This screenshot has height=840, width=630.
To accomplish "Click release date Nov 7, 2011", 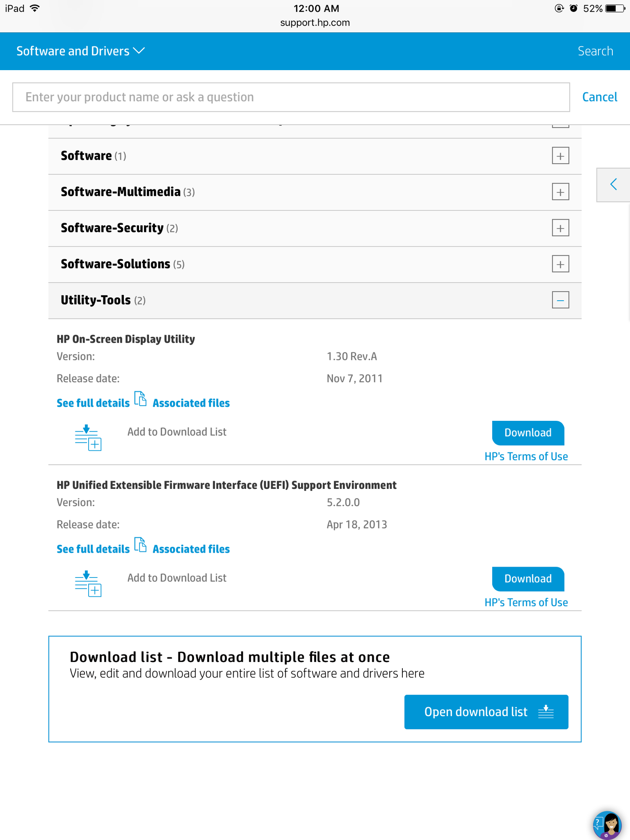I will (354, 379).
